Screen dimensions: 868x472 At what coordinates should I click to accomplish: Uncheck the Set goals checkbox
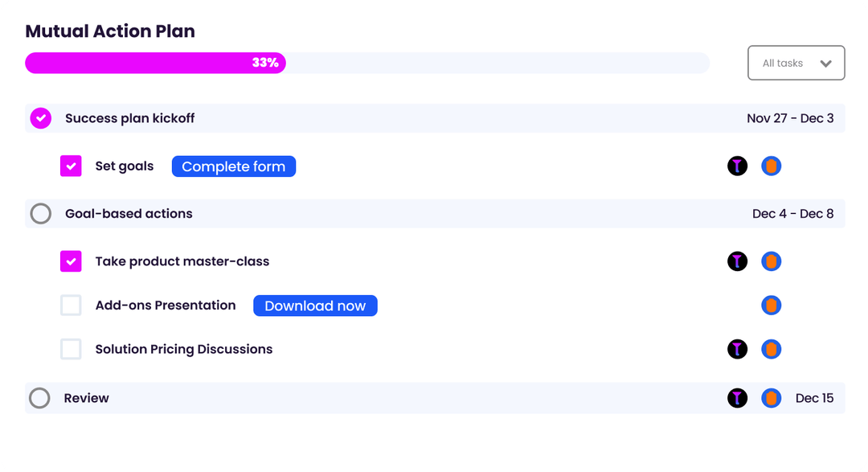tap(71, 166)
